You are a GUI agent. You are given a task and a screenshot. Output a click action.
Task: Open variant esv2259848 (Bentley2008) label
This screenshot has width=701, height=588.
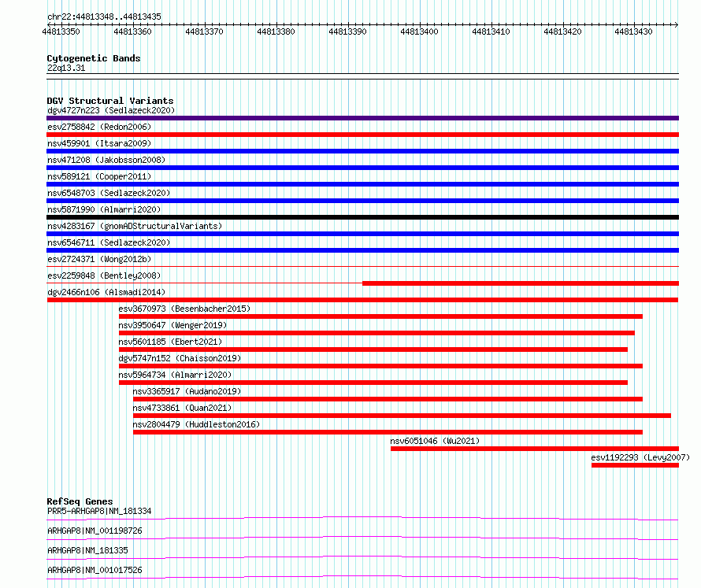click(x=104, y=276)
